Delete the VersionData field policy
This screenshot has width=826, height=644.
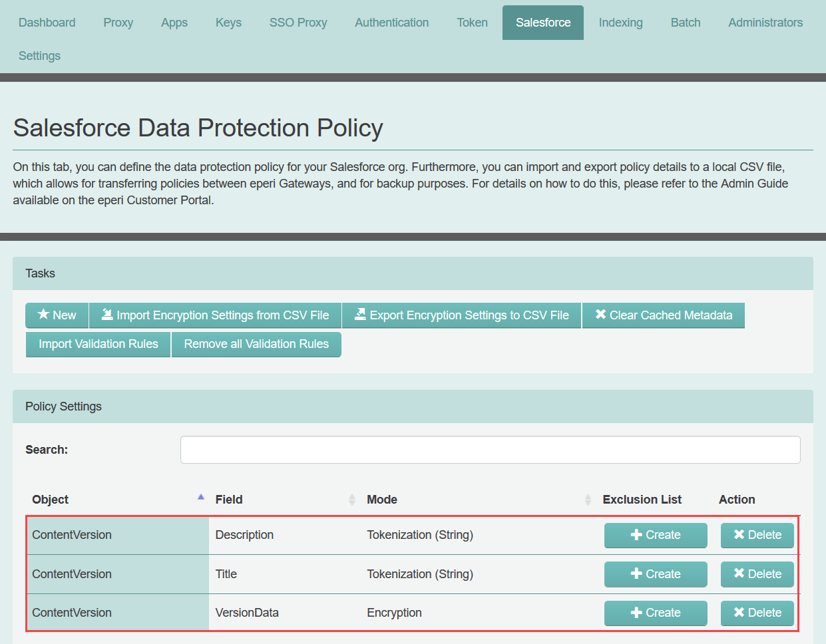[x=757, y=613]
